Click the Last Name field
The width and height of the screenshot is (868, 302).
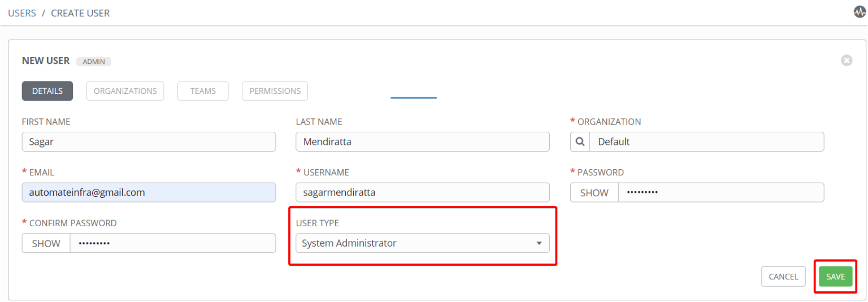tap(422, 142)
